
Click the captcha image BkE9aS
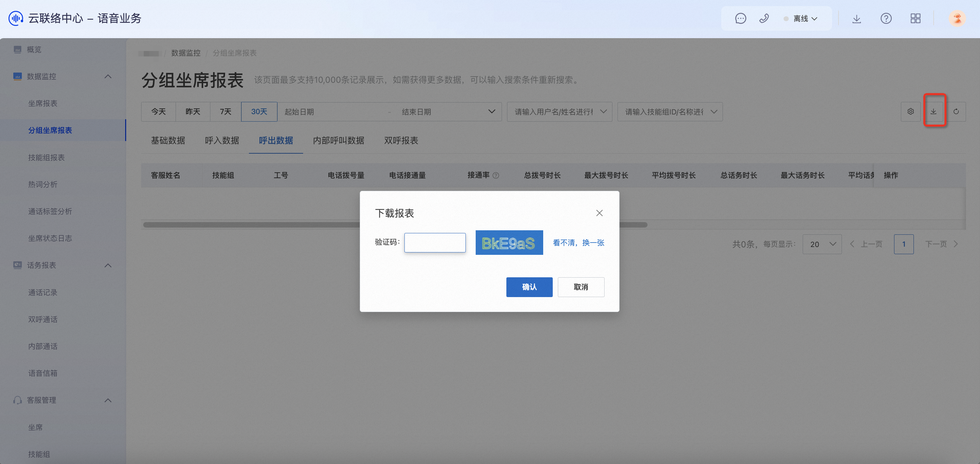(x=509, y=243)
